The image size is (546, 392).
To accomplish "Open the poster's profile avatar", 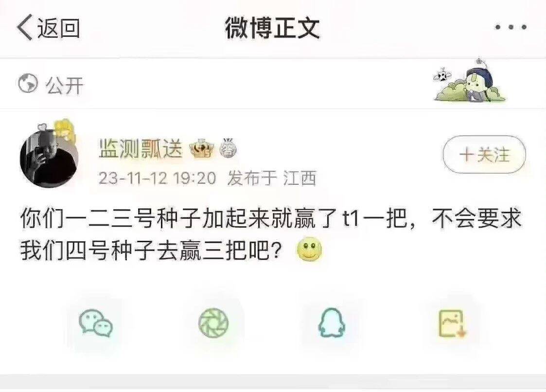I will click(x=49, y=156).
